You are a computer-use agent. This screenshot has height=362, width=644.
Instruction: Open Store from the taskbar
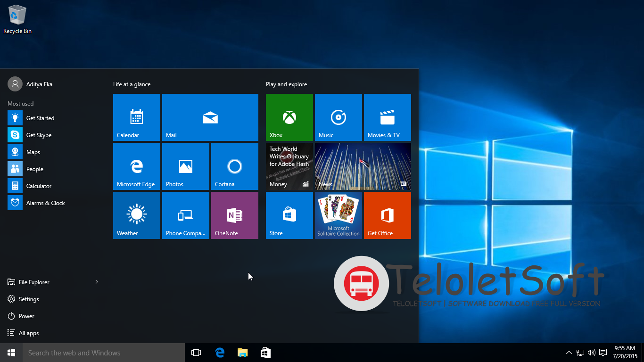click(265, 353)
